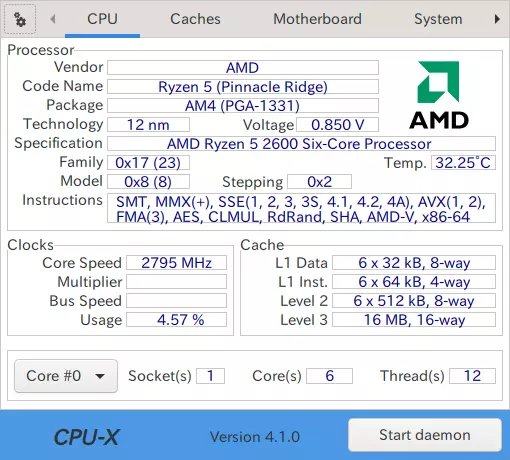The height and width of the screenshot is (460, 510).
Task: Click the CPU-X logo text
Action: (x=86, y=437)
